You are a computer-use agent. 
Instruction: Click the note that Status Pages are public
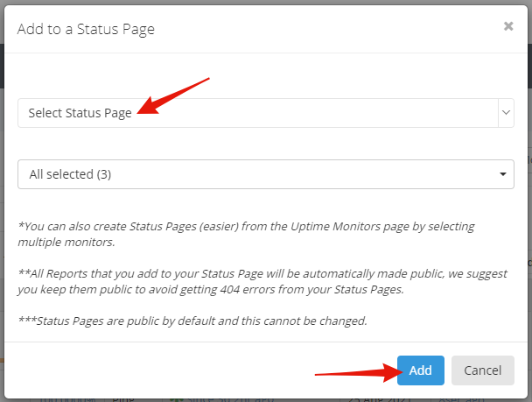pyautogui.click(x=192, y=321)
